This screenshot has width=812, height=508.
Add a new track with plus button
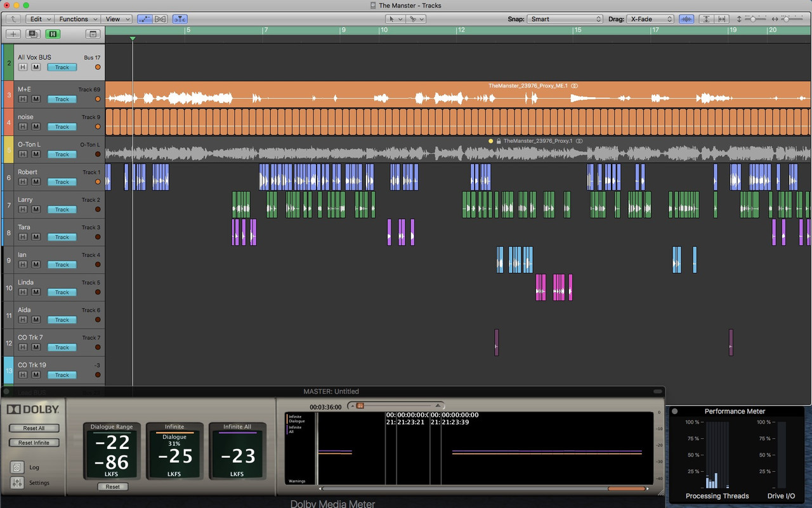click(x=13, y=34)
